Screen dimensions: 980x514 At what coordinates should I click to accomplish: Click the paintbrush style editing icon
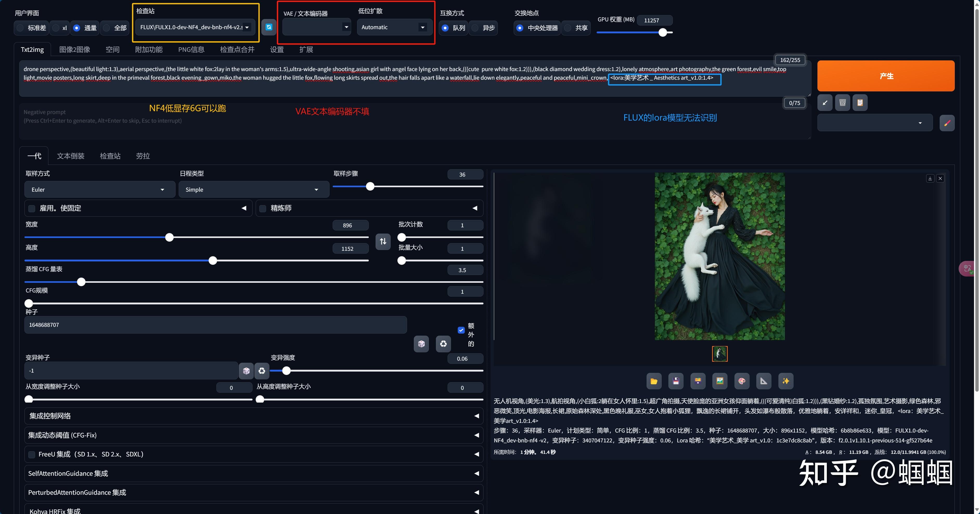[947, 123]
